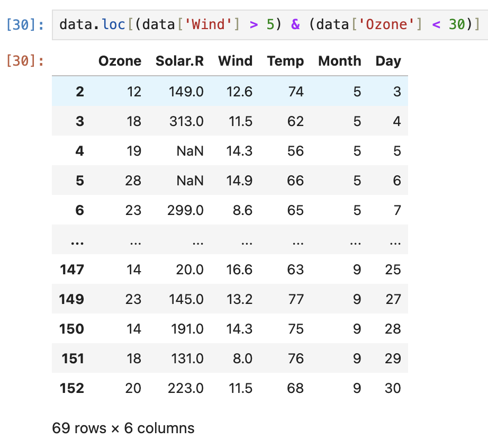The width and height of the screenshot is (488, 448).
Task: Click the ellipsis in the truncated index column
Action: [x=77, y=243]
